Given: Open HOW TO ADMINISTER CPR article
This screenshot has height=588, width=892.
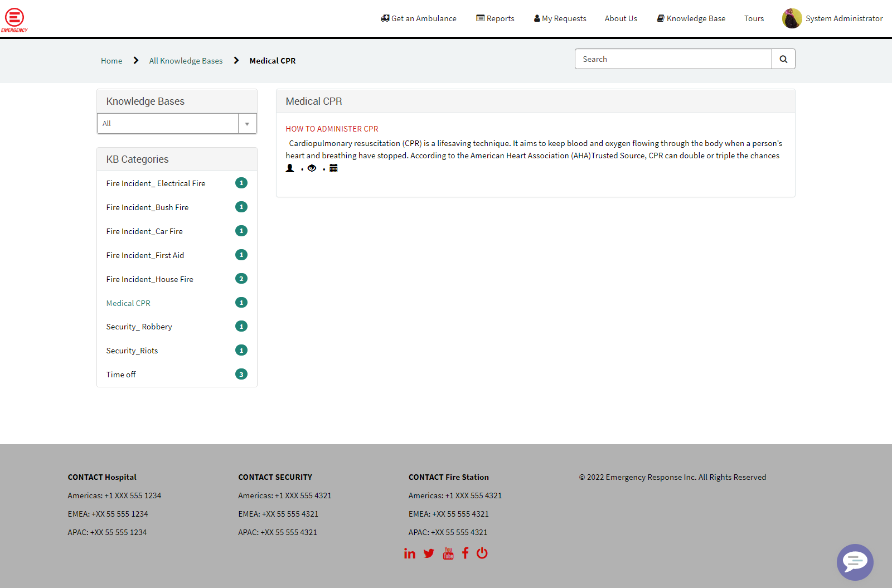Looking at the screenshot, I should 332,129.
